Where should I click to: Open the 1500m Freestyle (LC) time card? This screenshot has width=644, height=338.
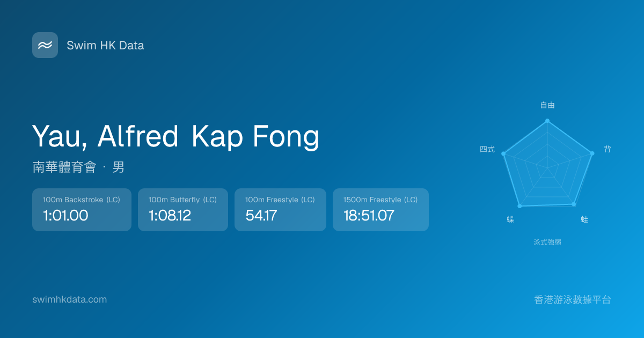(380, 210)
